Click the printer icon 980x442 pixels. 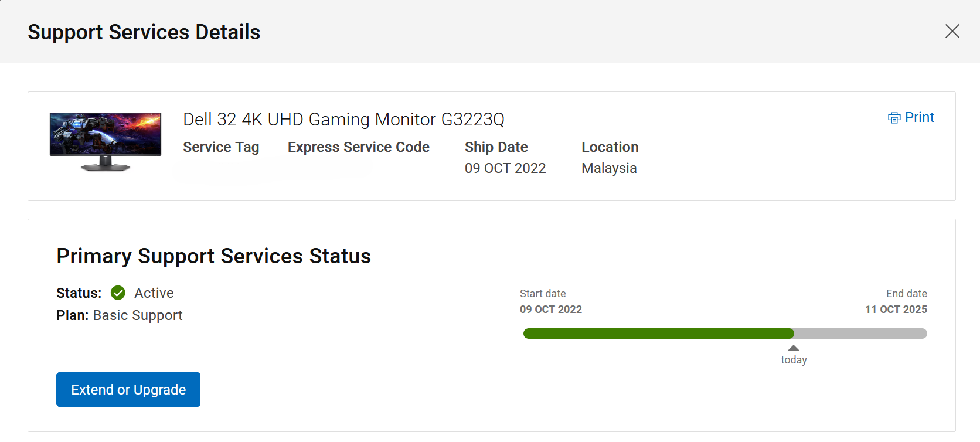pyautogui.click(x=894, y=118)
